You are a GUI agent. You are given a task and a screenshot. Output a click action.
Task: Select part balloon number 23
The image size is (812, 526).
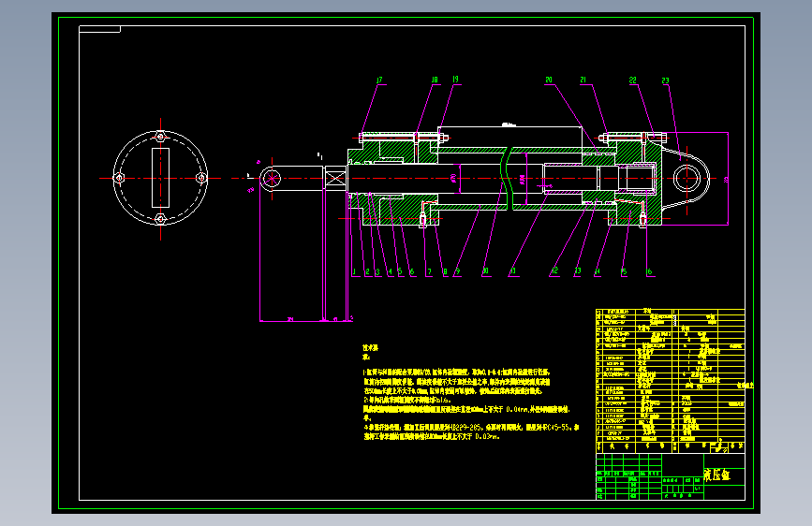pyautogui.click(x=666, y=80)
